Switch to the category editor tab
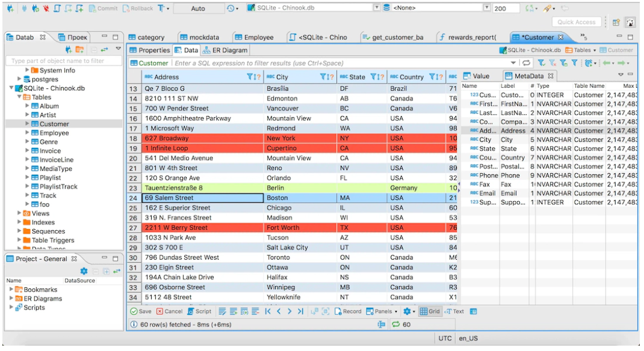This screenshot has width=644, height=351. tap(147, 37)
